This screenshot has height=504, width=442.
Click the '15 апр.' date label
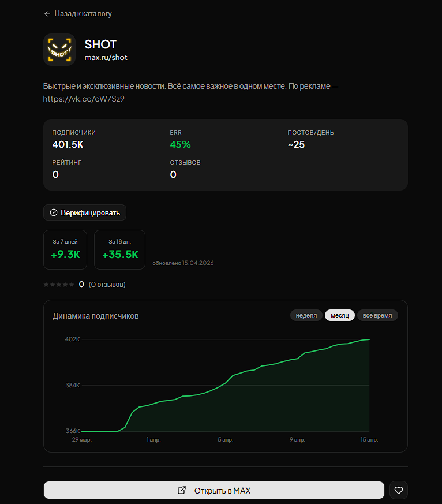click(369, 439)
